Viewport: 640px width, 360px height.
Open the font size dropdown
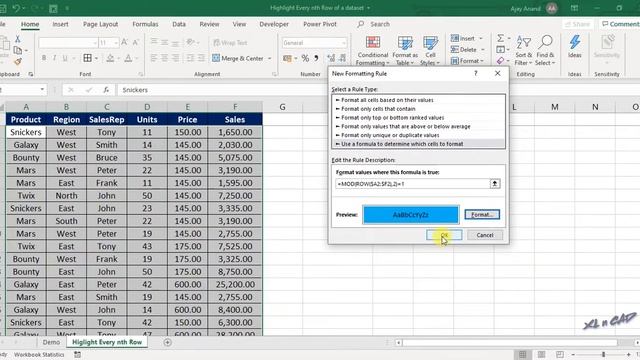116,43
